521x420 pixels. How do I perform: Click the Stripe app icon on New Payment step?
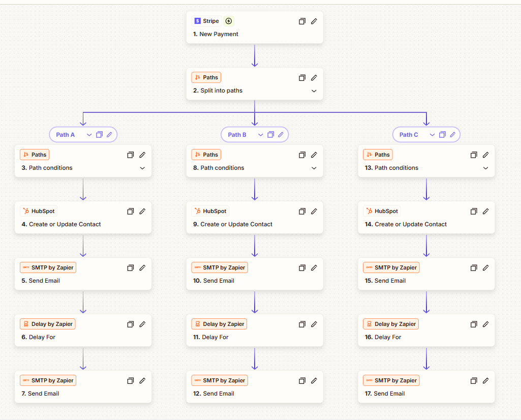pyautogui.click(x=197, y=21)
